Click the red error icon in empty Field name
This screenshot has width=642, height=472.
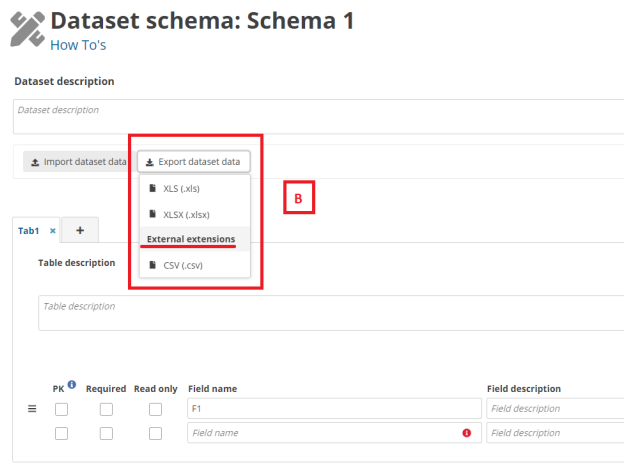pos(467,433)
